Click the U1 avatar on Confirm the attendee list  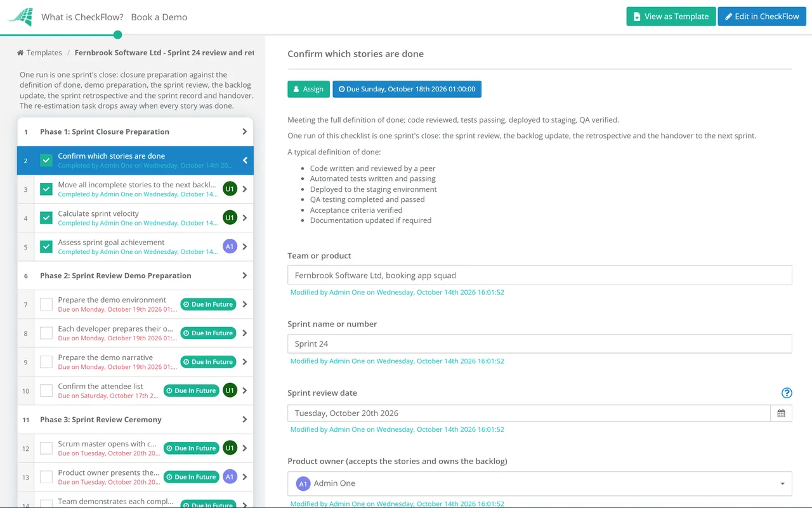[x=230, y=391]
